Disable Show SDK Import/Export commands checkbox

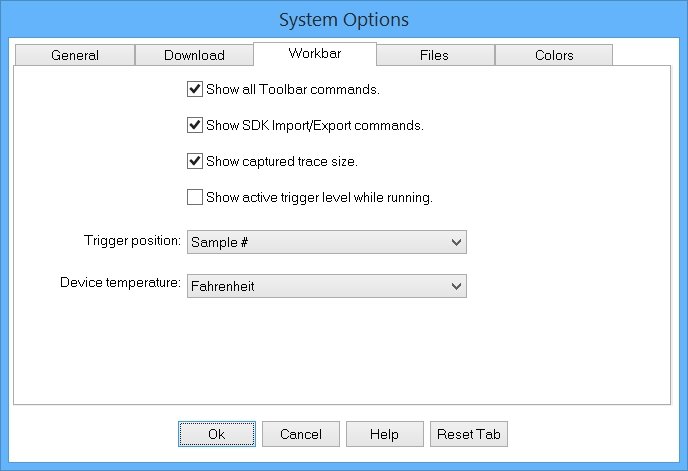tap(195, 125)
